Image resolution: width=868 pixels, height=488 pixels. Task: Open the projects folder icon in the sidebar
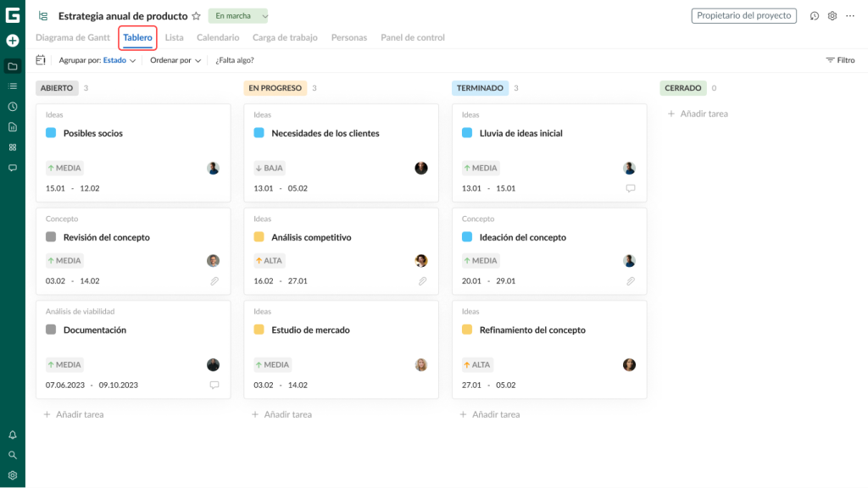[12, 66]
